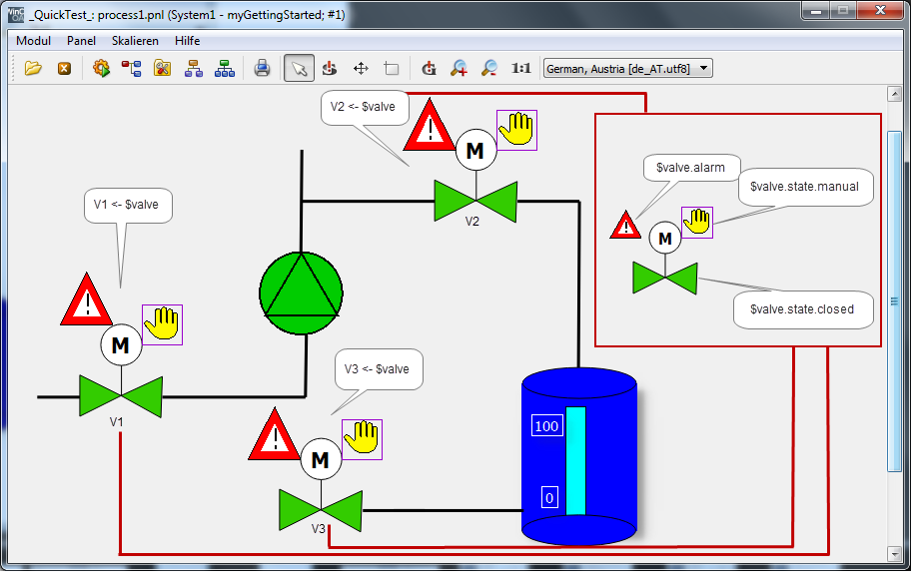Click the small green valve in red box
Viewport: 920px width, 588px height.
[664, 278]
